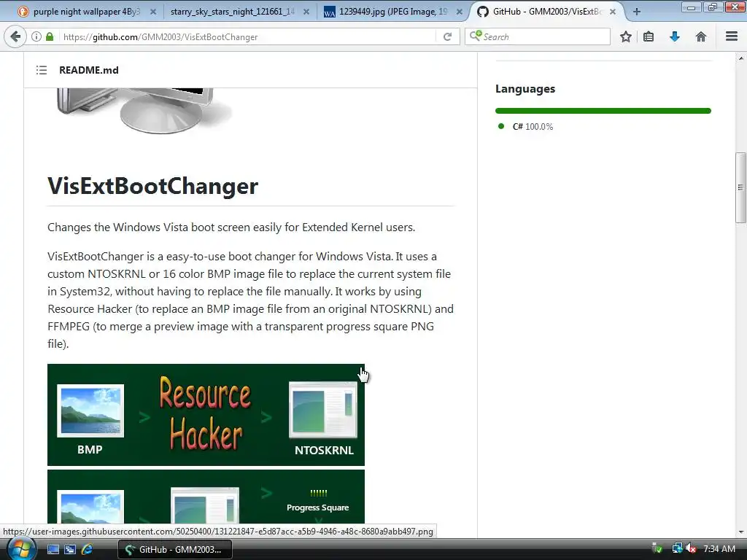Screen dimensions: 747x560
Task: Click the page vertical scrollbar thumb
Action: 741,187
